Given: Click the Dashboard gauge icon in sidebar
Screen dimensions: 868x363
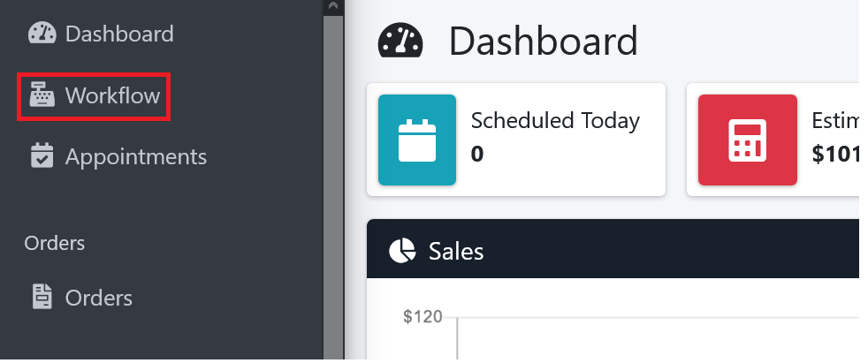Looking at the screenshot, I should click(x=42, y=34).
